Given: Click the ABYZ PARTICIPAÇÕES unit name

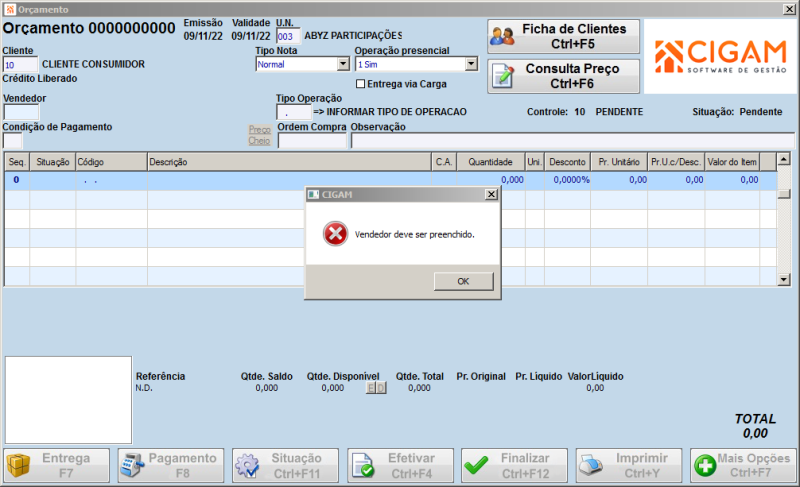Looking at the screenshot, I should (353, 36).
